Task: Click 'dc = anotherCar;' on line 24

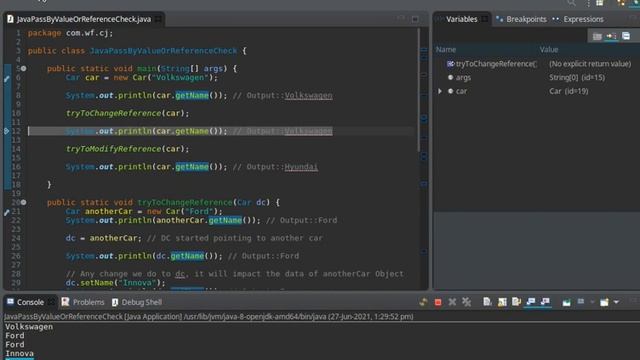Action: tap(104, 238)
